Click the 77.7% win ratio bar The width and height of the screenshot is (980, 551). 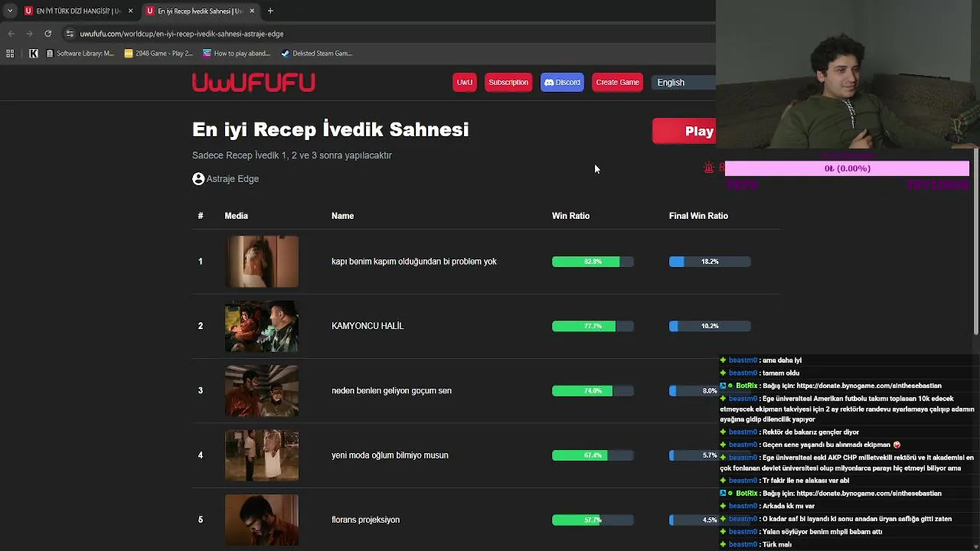click(593, 326)
